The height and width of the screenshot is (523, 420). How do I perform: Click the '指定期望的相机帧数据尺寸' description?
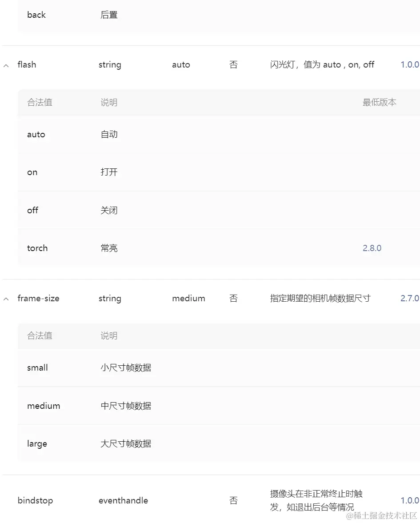point(320,298)
